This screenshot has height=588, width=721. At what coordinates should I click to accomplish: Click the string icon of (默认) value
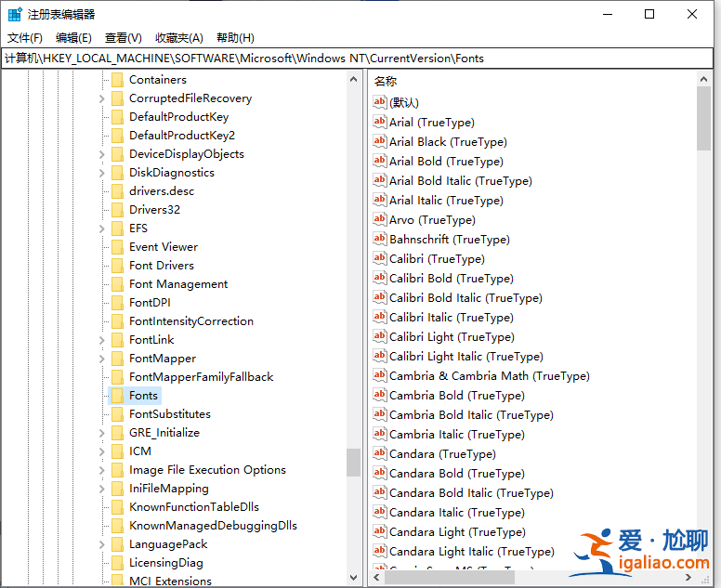point(379,101)
